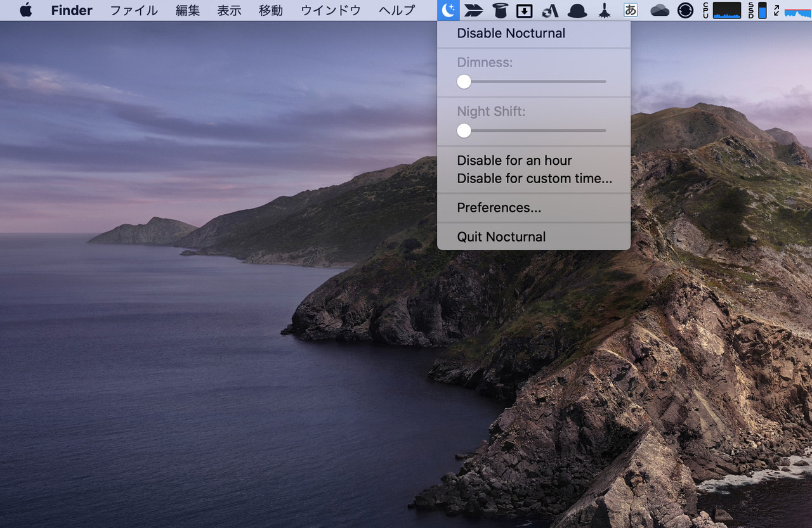812x528 pixels.
Task: Open the Apple menu
Action: click(26, 10)
